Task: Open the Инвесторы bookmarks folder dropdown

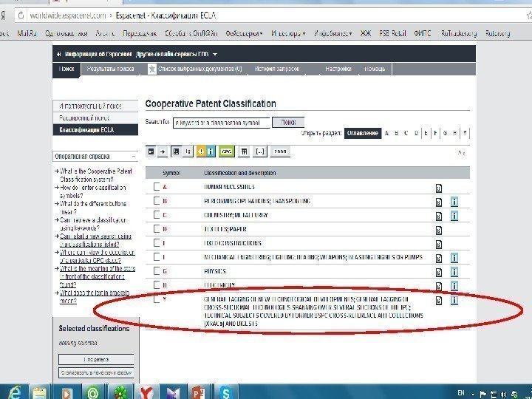Action: [x=288, y=33]
